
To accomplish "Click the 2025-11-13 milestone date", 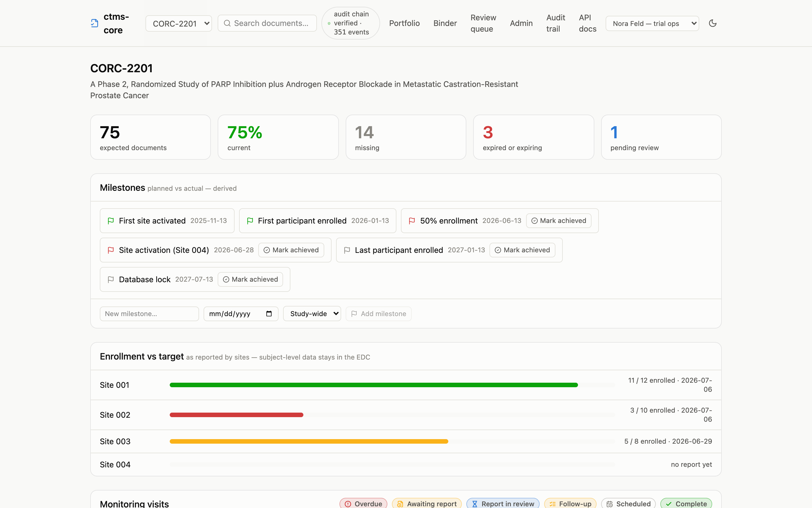I will click(208, 221).
